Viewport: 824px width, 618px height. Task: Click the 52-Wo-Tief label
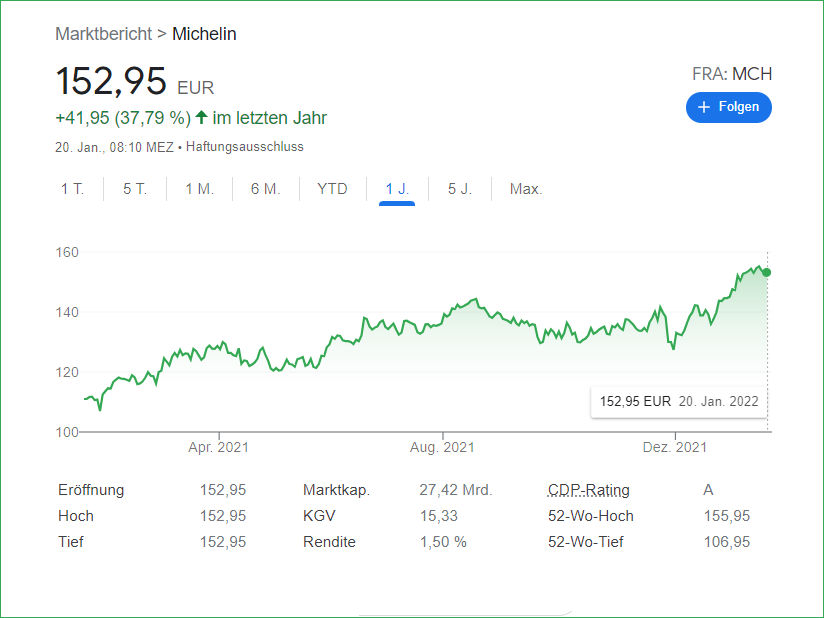585,542
